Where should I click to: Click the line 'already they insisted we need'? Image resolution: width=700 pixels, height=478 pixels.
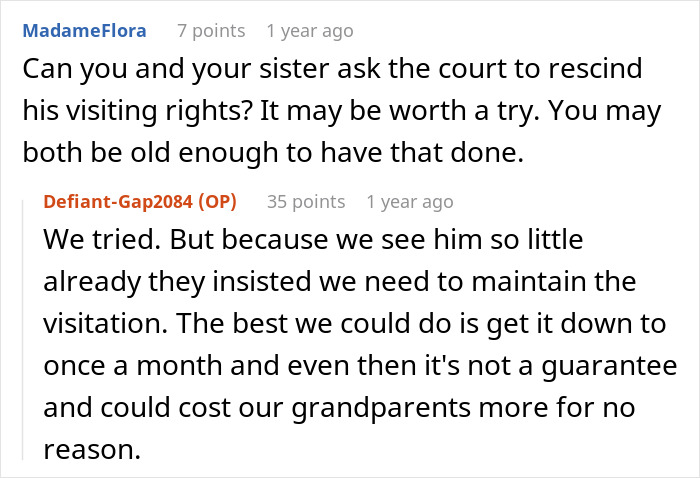coord(340,282)
